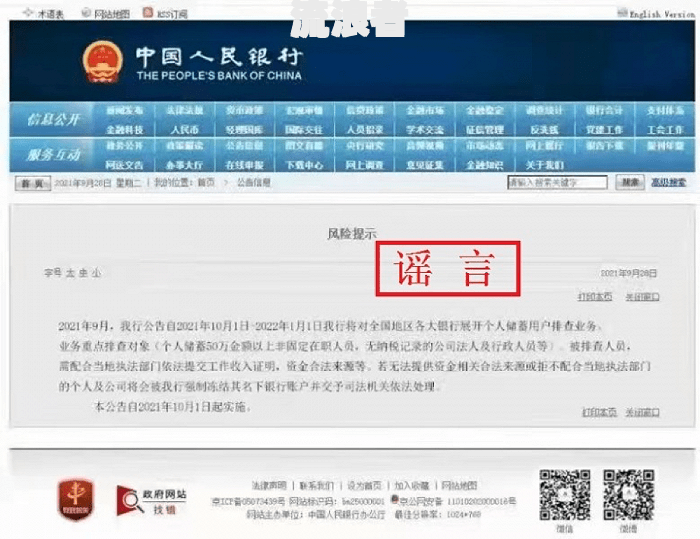The height and width of the screenshot is (539, 700).
Task: Click the 京公网安备 police badge icon
Action: (x=395, y=500)
